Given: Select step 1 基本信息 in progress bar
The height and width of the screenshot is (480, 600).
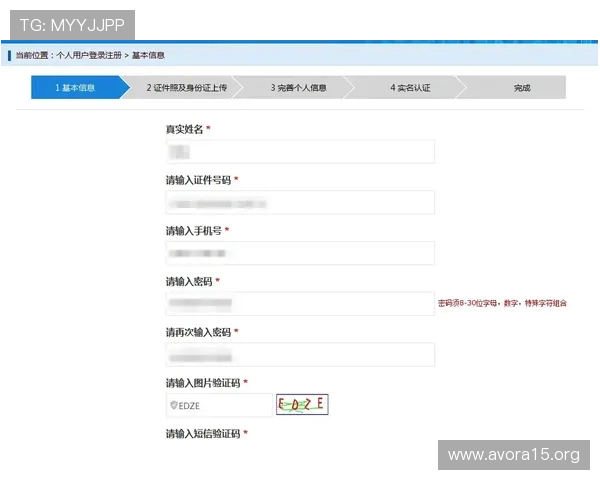Looking at the screenshot, I should click(80, 88).
